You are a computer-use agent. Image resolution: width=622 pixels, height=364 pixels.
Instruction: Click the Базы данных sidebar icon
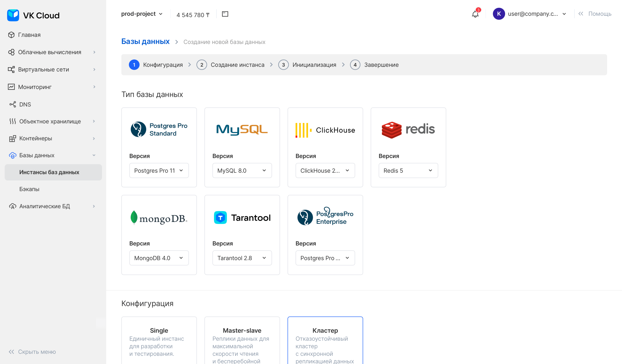[x=13, y=155]
